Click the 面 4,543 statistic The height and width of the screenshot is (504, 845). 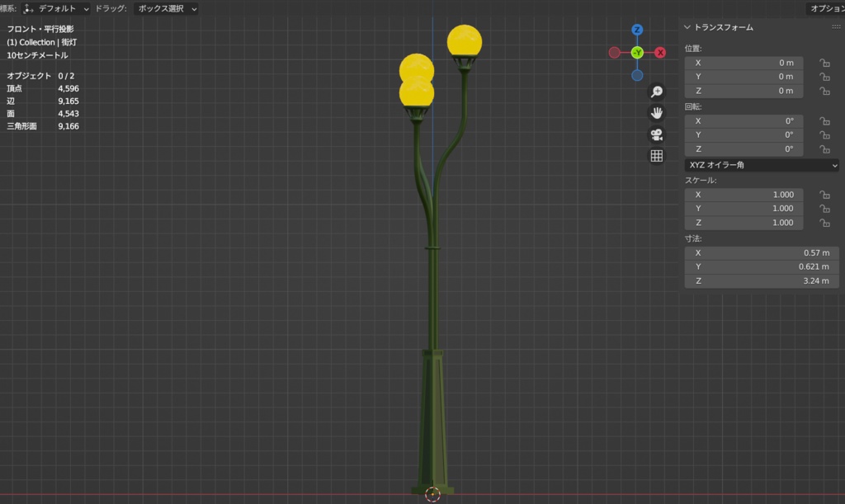(43, 114)
